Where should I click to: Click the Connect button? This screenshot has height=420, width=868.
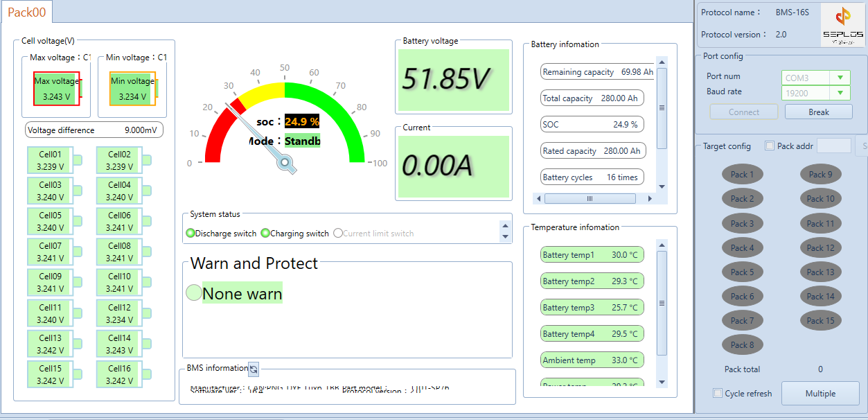[744, 112]
